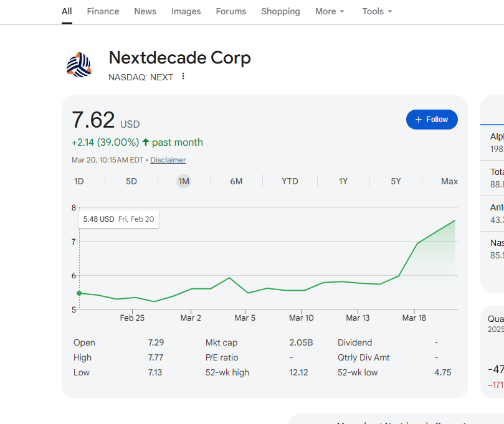Select the 1Y chart range
The height and width of the screenshot is (424, 504).
pos(343,181)
